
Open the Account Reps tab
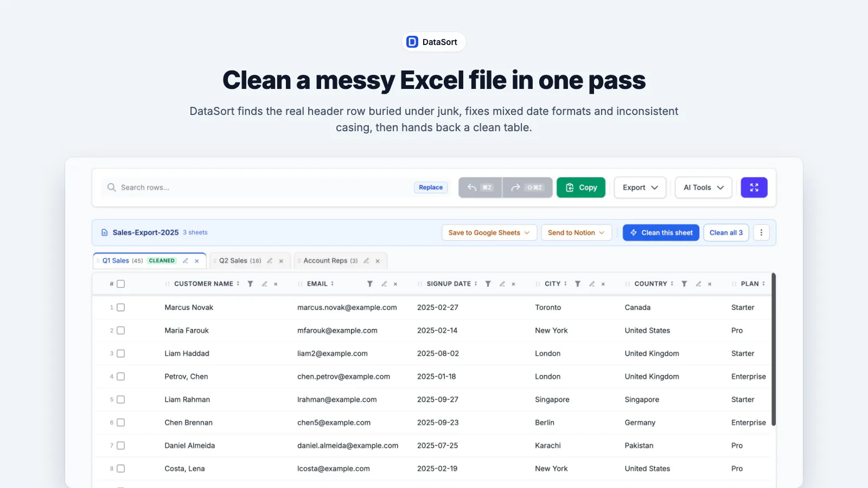coord(330,261)
